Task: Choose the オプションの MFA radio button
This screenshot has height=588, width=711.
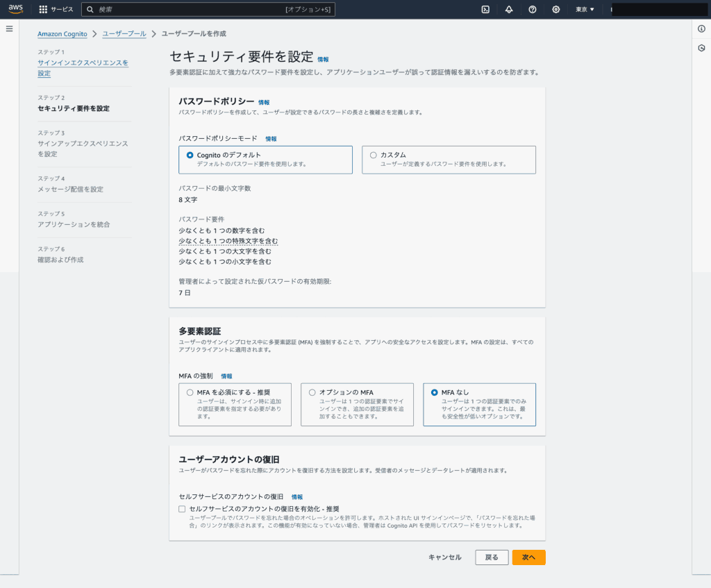Action: [312, 392]
